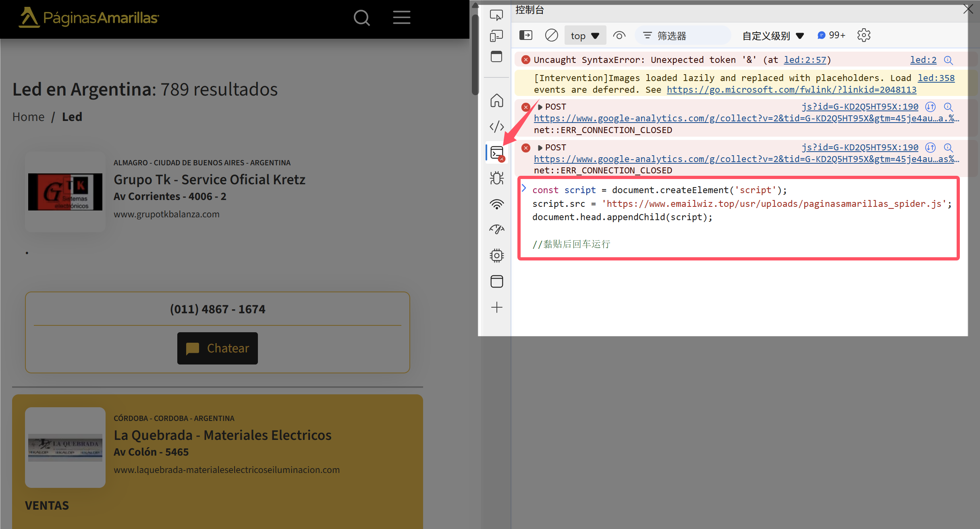
Task: Open the Network wifi icon tool
Action: click(497, 204)
